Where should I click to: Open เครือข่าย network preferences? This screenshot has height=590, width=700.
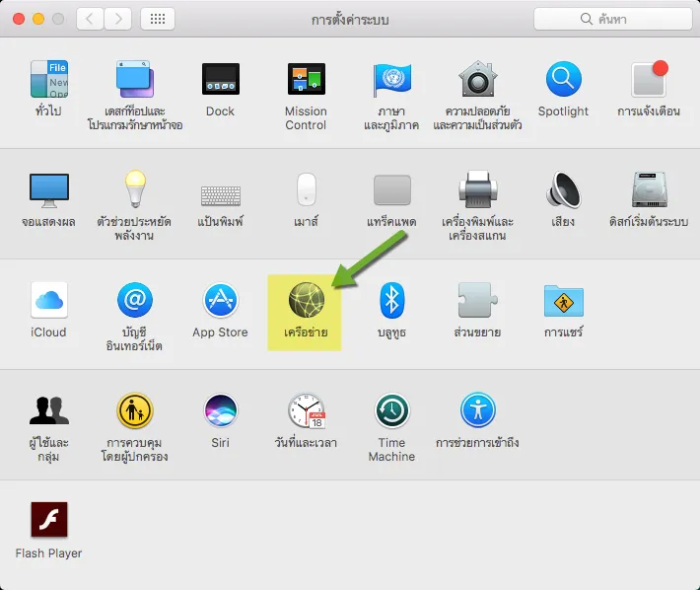[x=307, y=300]
